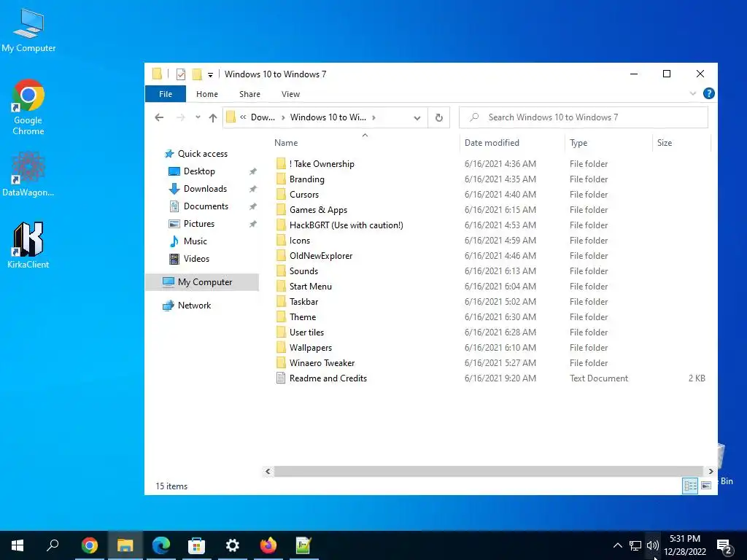Select Quick access in the navigation pane

click(196, 154)
